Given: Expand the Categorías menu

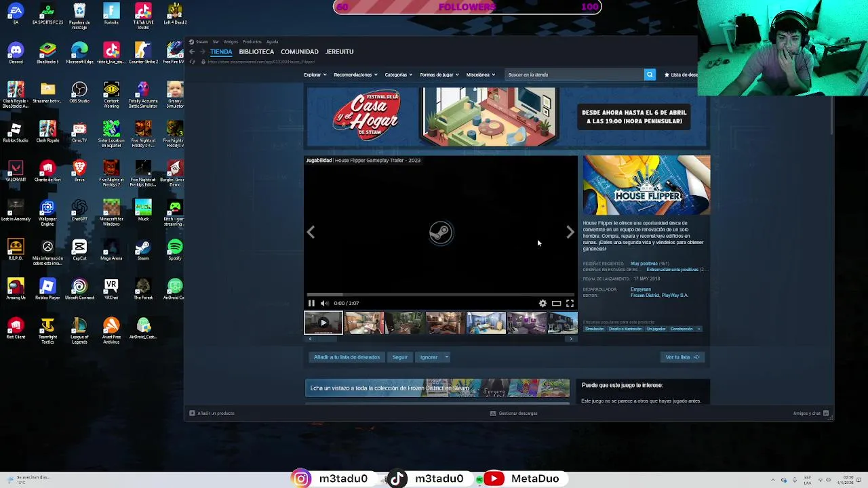Looking at the screenshot, I should 399,75.
